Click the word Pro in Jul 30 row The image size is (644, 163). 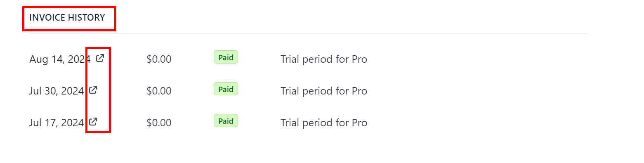coord(359,91)
